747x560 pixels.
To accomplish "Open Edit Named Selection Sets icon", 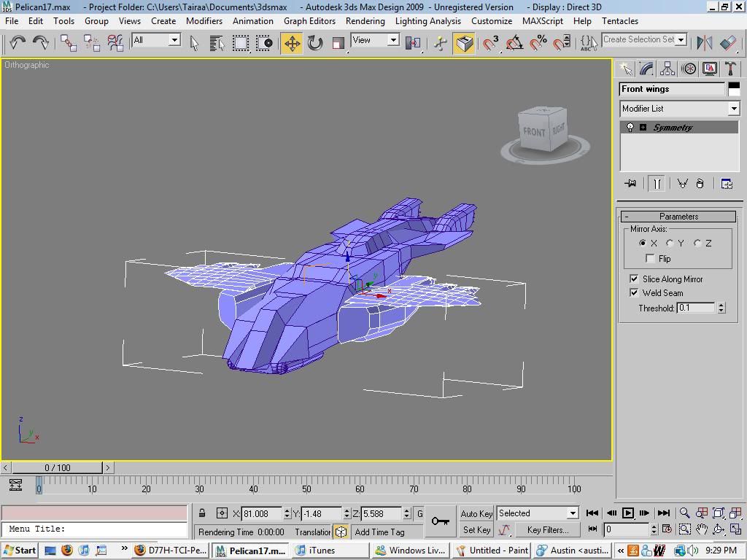I will 588,43.
